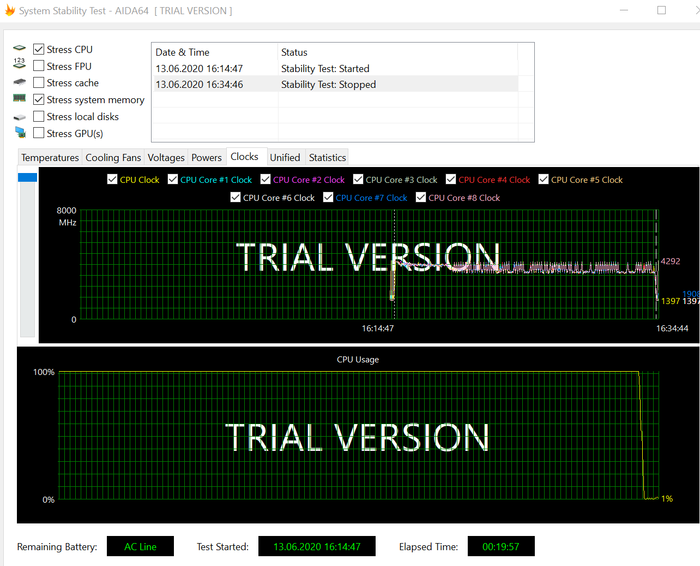Open the Cooling Fans tab
This screenshot has width=700, height=566.
coord(113,158)
